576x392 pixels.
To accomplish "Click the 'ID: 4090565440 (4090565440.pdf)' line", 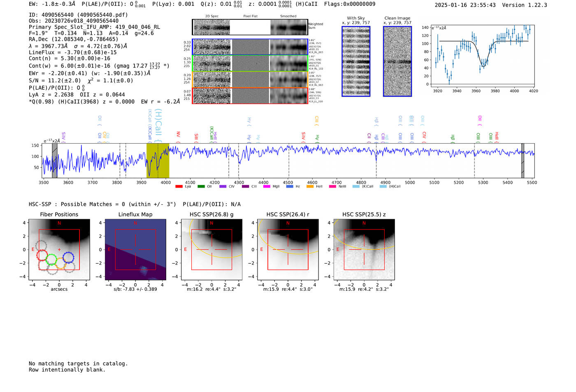I will tap(78, 15).
